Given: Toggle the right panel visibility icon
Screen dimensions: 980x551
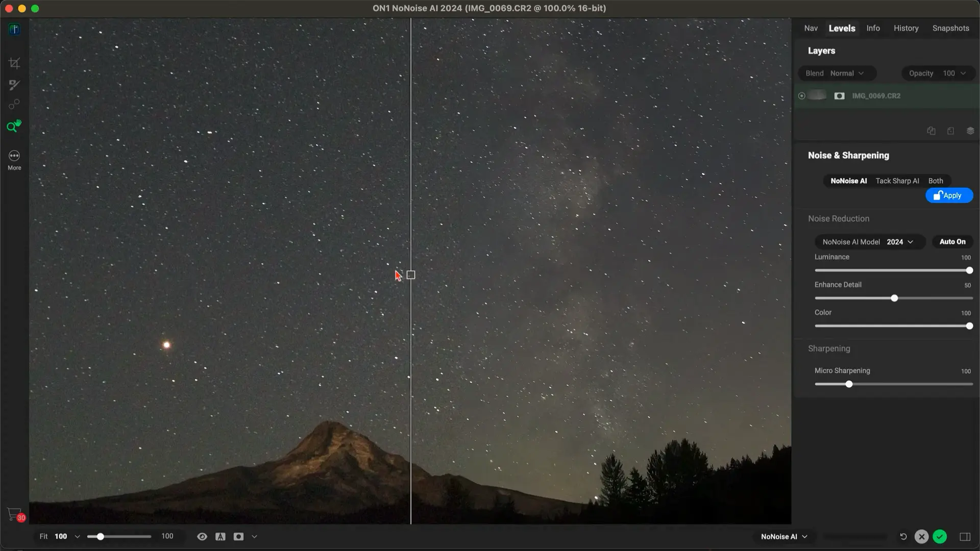Looking at the screenshot, I should click(965, 537).
